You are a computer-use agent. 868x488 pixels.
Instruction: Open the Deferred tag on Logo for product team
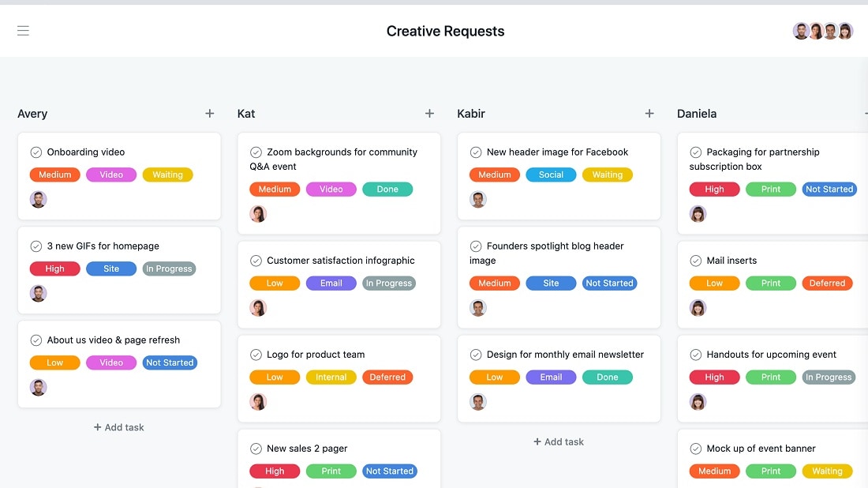pyautogui.click(x=387, y=377)
